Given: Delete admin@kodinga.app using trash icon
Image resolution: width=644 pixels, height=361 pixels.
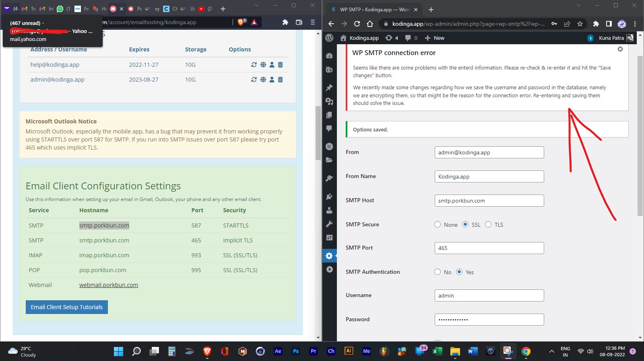Looking at the screenshot, I should [x=281, y=80].
